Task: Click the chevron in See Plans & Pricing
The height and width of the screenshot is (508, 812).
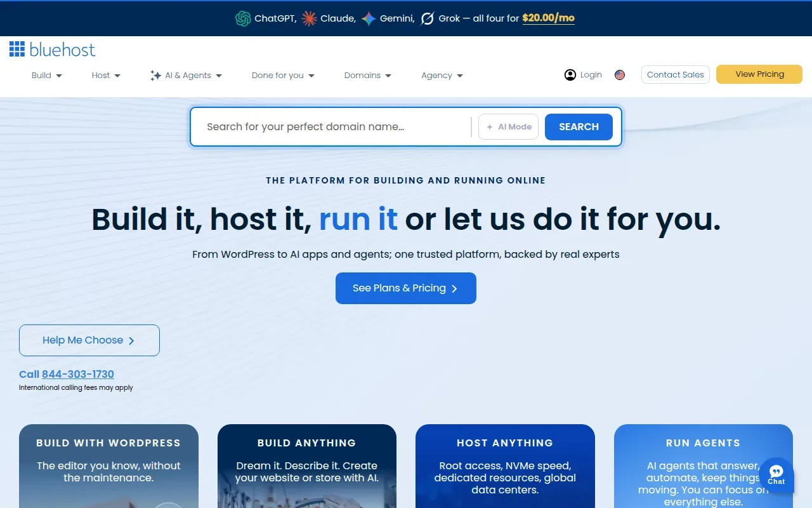Action: [x=454, y=288]
